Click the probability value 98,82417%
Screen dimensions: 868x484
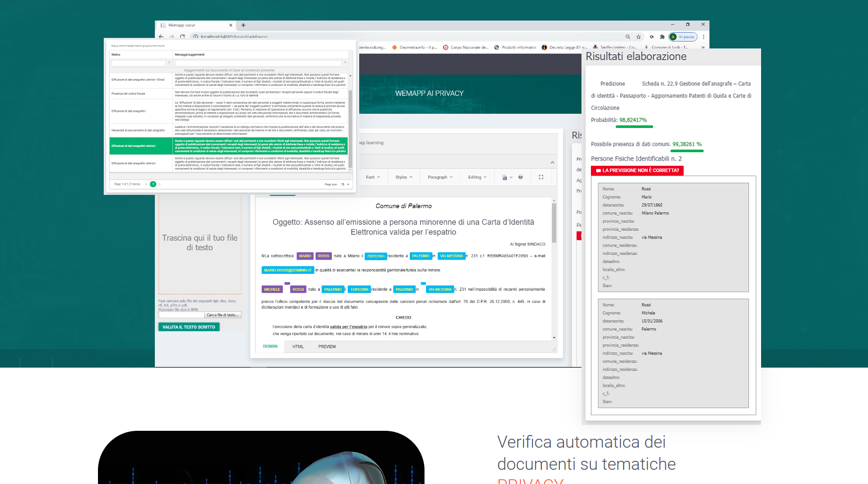click(x=633, y=120)
